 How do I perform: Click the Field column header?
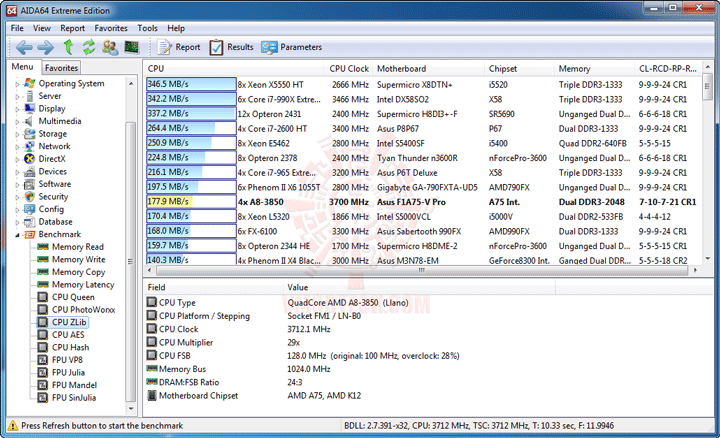click(x=214, y=287)
